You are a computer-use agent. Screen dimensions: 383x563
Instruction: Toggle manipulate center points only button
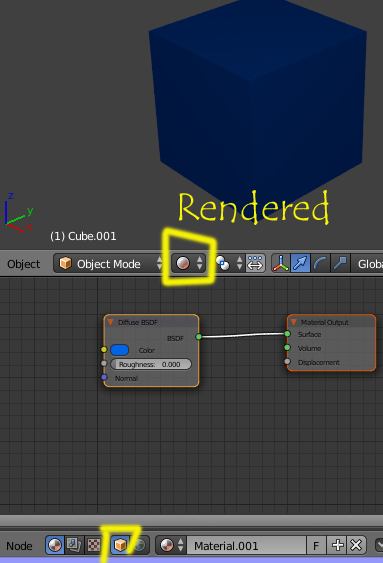255,263
